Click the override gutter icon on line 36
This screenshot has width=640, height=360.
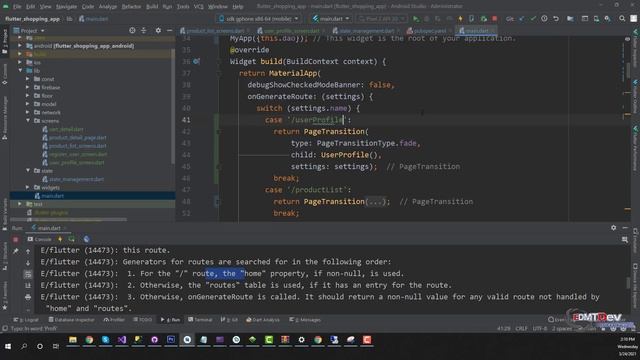tap(196, 62)
